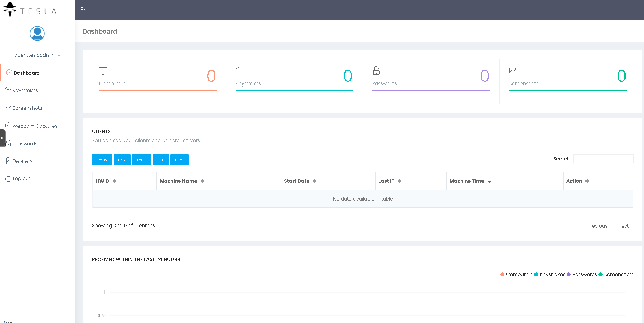Select Log out in the sidebar

click(22, 178)
